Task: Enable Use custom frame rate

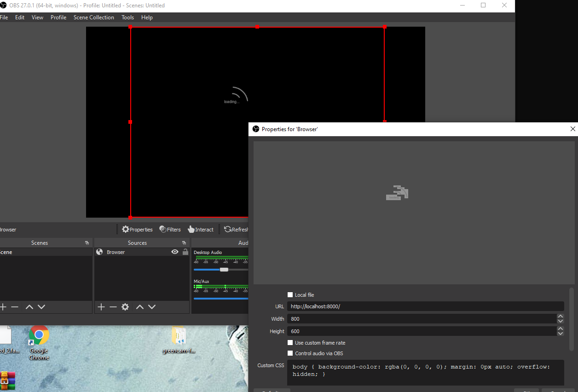Action: pos(290,343)
